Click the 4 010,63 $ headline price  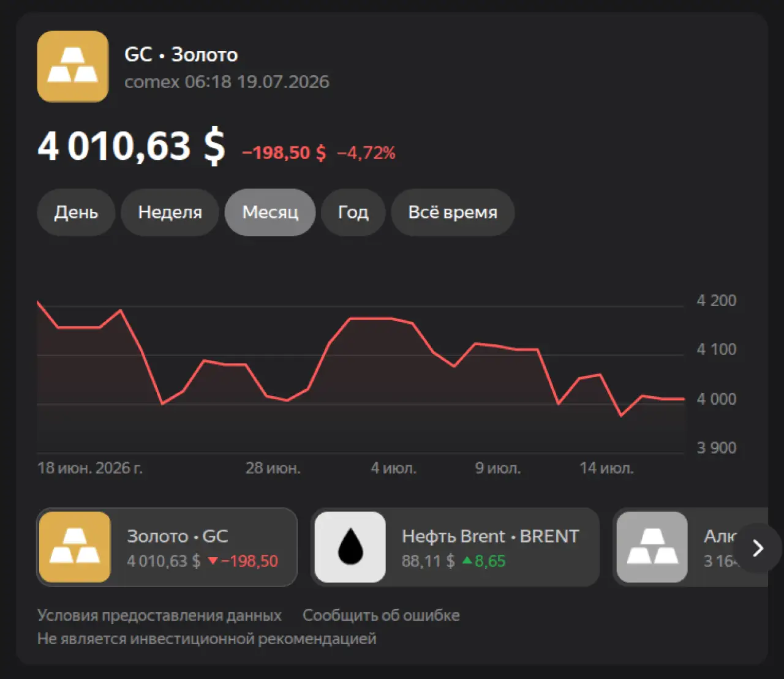coord(132,147)
